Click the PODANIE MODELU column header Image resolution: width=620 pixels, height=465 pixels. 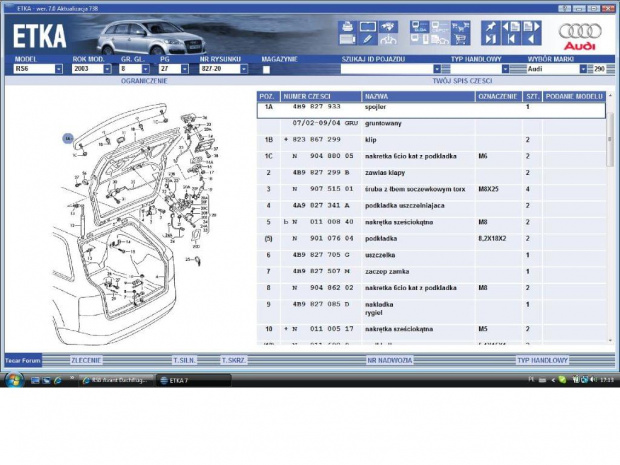pyautogui.click(x=574, y=96)
